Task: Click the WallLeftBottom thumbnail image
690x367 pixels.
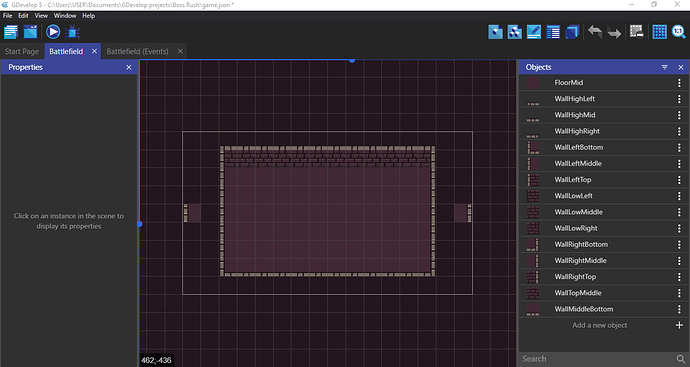Action: (x=533, y=147)
